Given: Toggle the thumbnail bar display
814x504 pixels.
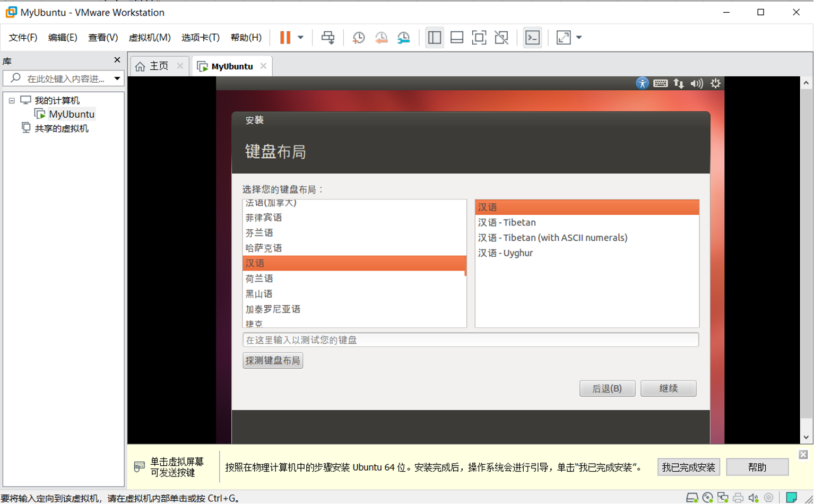Looking at the screenshot, I should point(457,37).
